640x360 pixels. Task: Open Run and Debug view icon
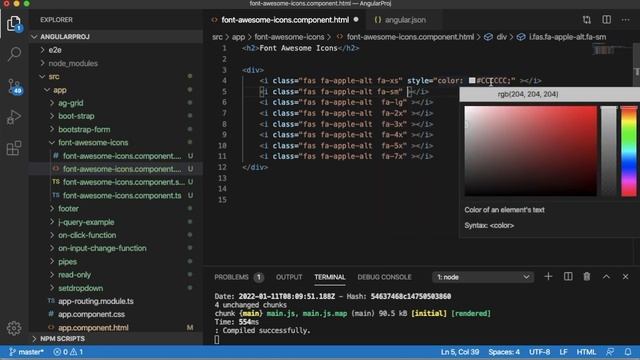pos(14,117)
